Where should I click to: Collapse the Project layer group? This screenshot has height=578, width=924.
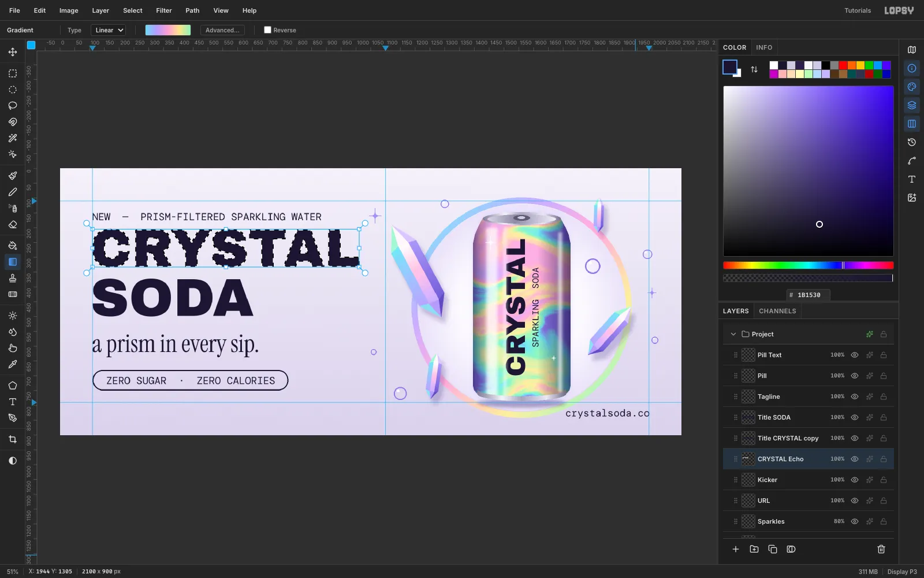[733, 334]
